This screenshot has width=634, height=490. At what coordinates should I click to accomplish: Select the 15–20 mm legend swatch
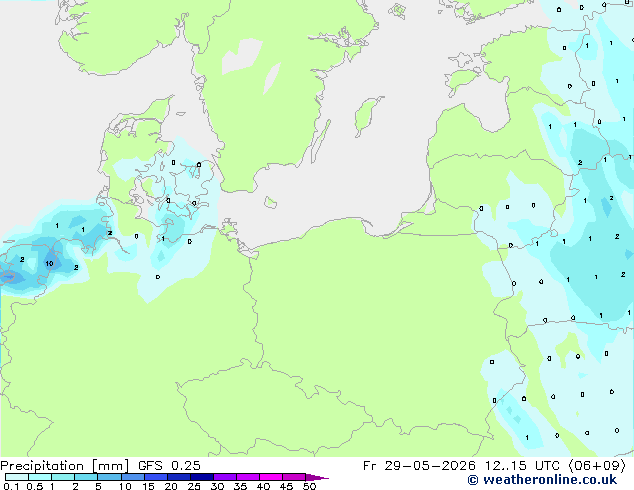pos(156,477)
